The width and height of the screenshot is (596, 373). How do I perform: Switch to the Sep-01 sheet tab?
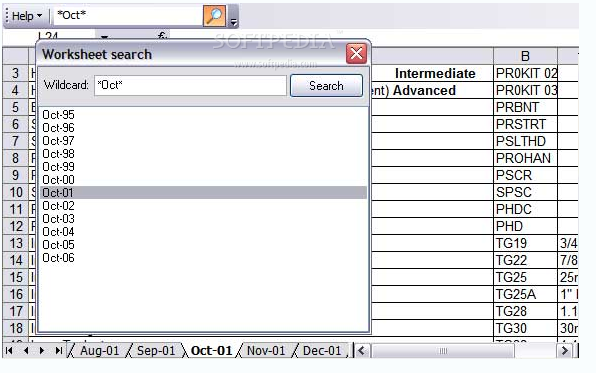tap(156, 351)
